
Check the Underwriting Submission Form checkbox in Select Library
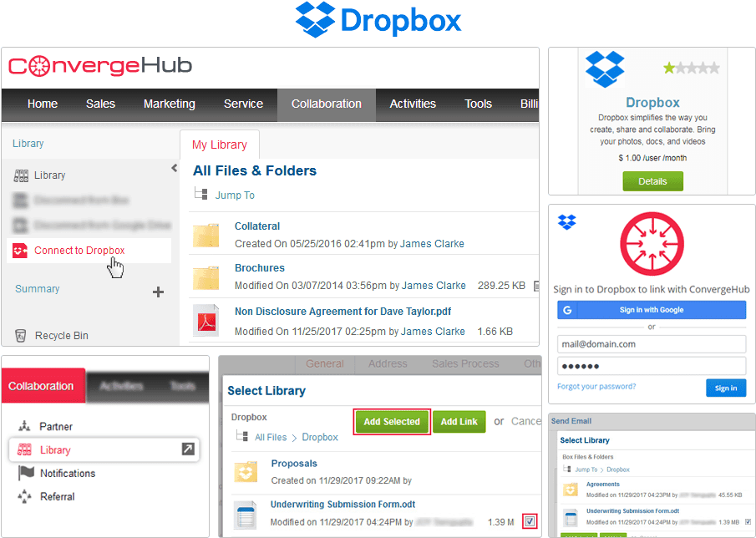click(530, 521)
